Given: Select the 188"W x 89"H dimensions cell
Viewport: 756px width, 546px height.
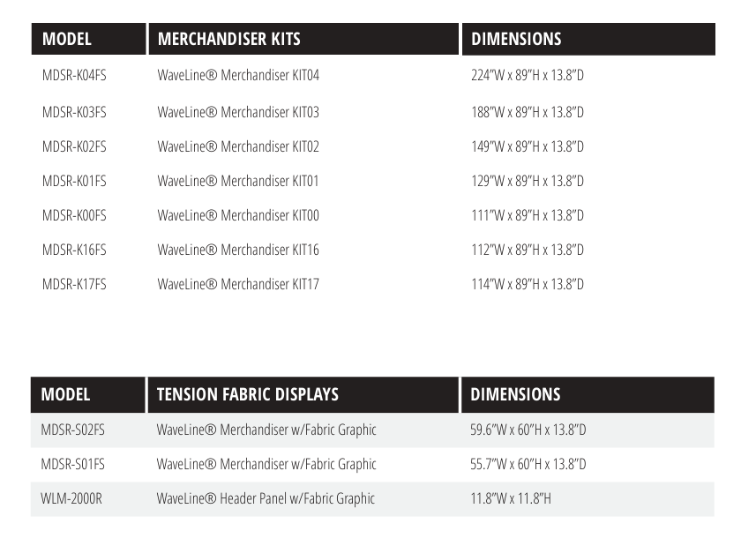Looking at the screenshot, I should 528,112.
